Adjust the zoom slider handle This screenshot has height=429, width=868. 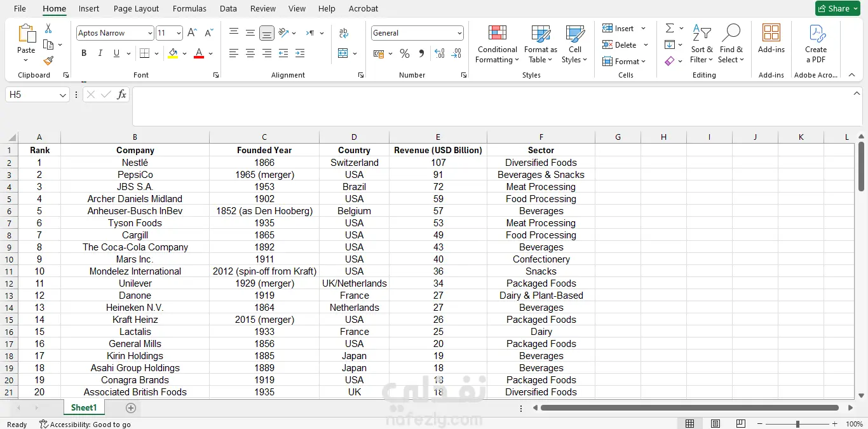(x=798, y=424)
